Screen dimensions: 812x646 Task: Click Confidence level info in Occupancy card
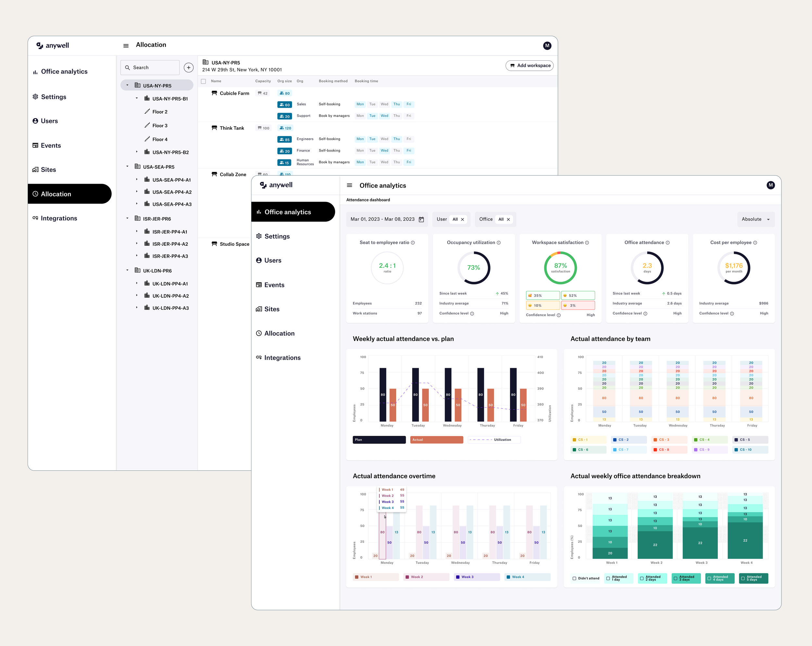472,314
